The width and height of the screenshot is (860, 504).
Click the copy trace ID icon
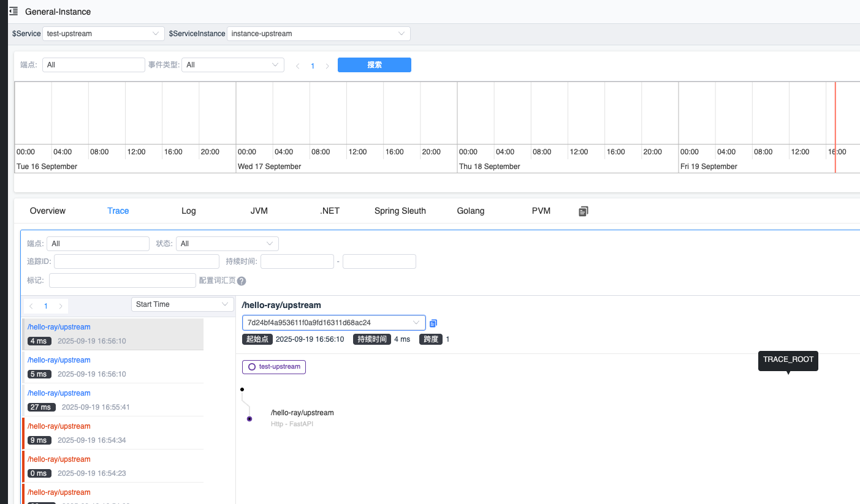pyautogui.click(x=433, y=323)
